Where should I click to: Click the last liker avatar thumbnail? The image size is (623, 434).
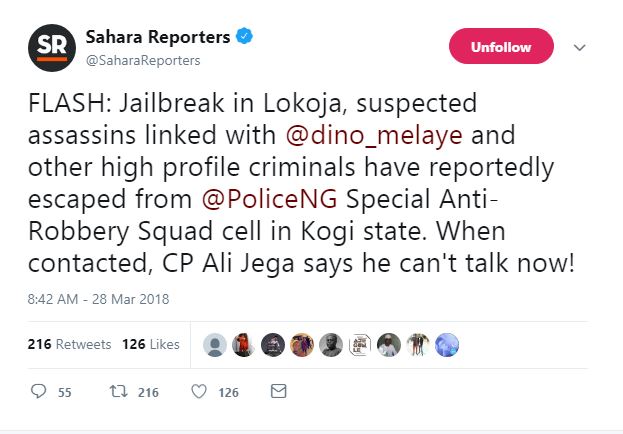click(x=448, y=344)
